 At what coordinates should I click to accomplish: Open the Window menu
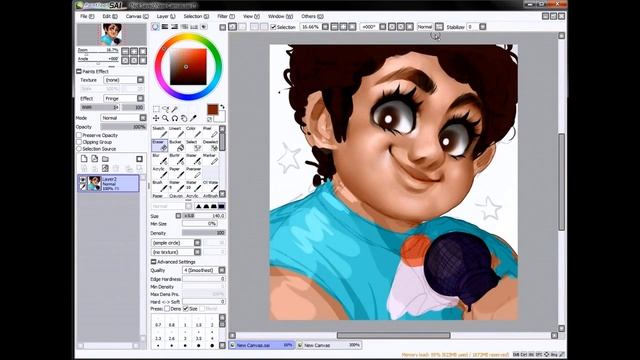click(280, 16)
